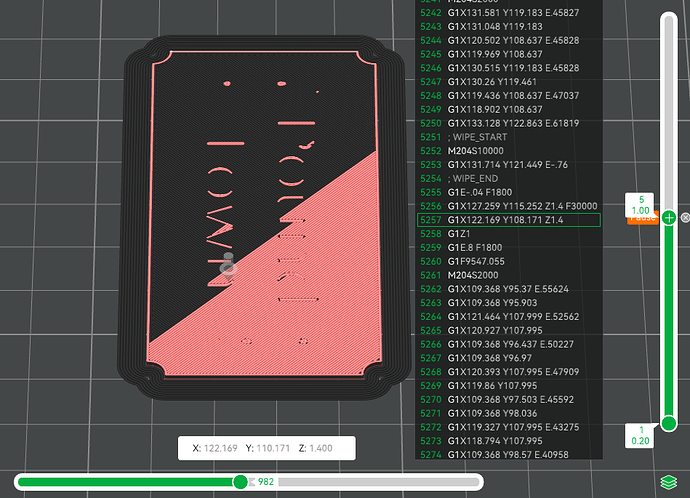Click the plus handle on vertical layer slider

tap(669, 217)
